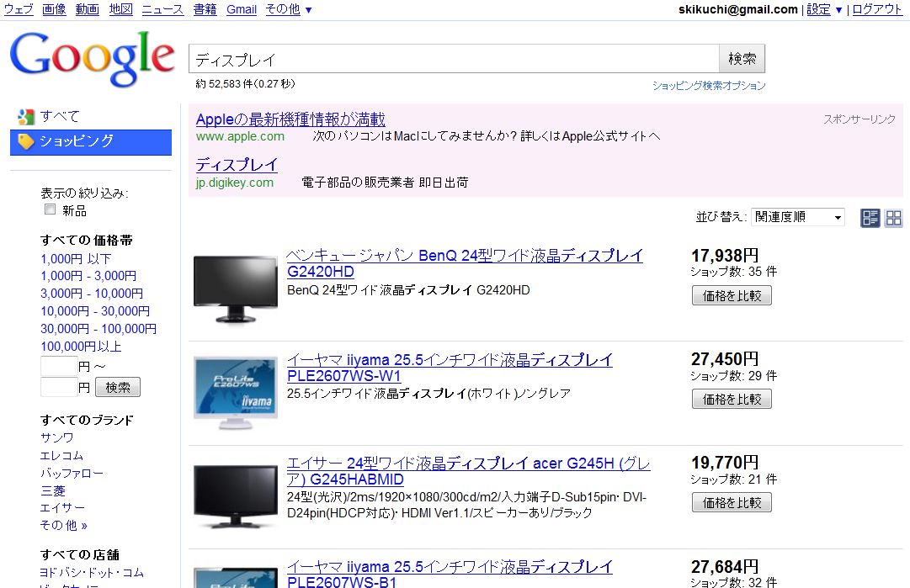Image resolution: width=910 pixels, height=588 pixels.
Task: Filter by 10,000円 - 30,000円
Action: click(x=94, y=311)
